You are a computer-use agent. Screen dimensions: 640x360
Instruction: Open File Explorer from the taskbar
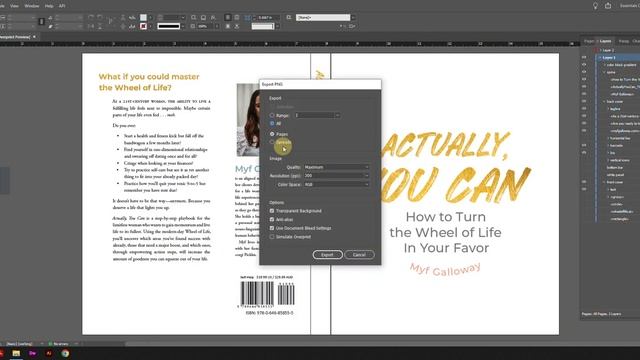tap(16, 353)
